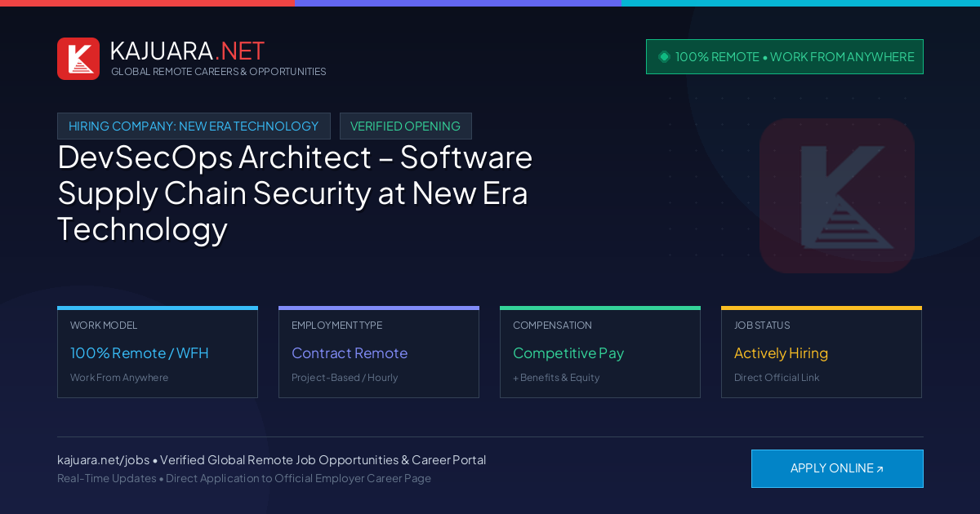Screen dimensions: 980x514
Task: Click the red Kajuara K logo icon
Action: (78, 59)
